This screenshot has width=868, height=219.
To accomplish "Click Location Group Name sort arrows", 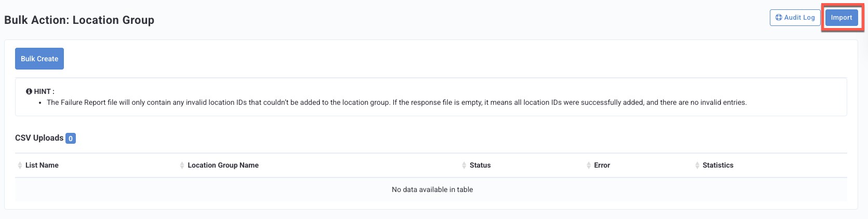I will pos(182,166).
